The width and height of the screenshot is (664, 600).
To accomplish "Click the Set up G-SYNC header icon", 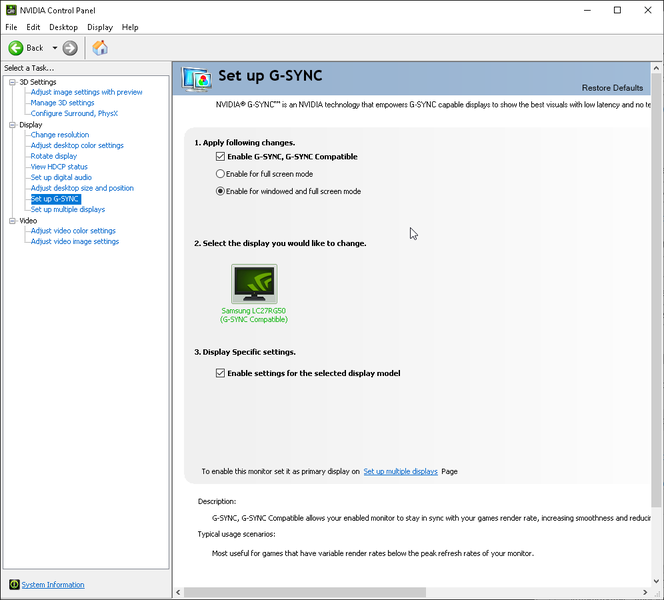I will point(196,79).
